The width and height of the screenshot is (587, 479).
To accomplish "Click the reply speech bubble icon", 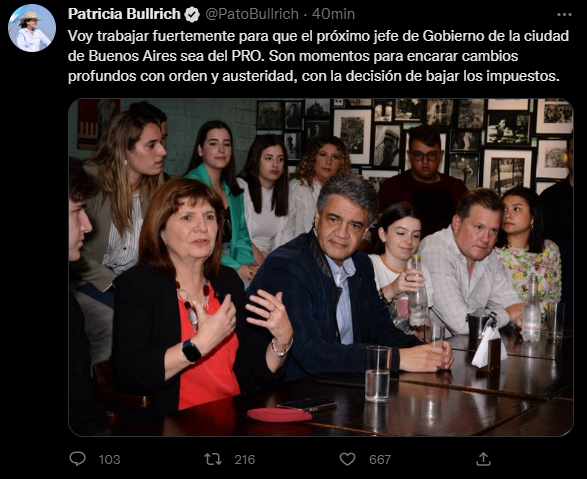I will 77,459.
